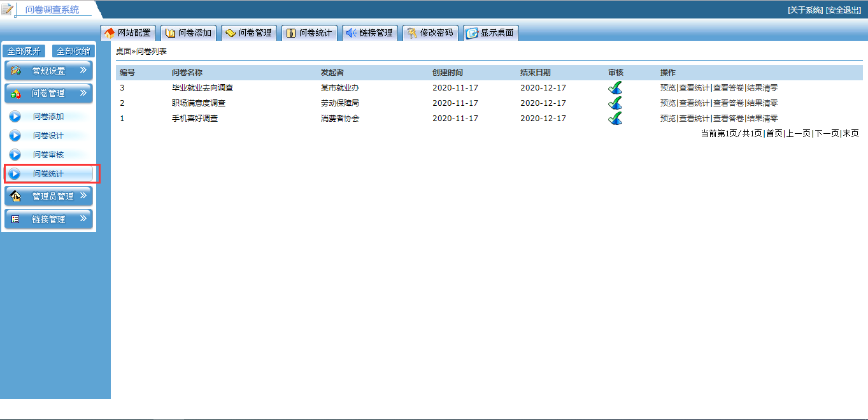This screenshot has width=868, height=420.
Task: Click survey name 手机喜好调查
Action: click(x=195, y=119)
